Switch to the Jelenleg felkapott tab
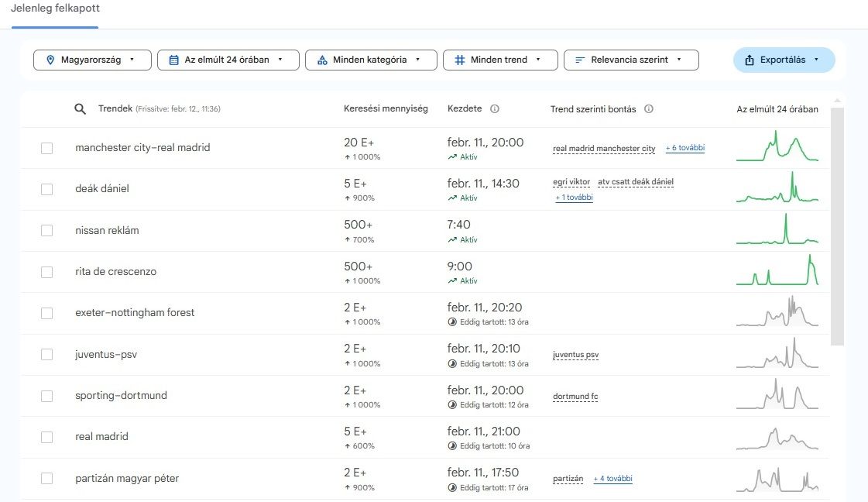868x502 pixels. [x=55, y=9]
